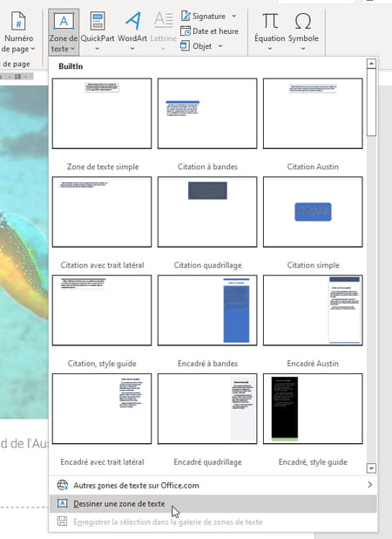
Task: Click the gallery scrollbar down arrow
Action: tap(371, 467)
